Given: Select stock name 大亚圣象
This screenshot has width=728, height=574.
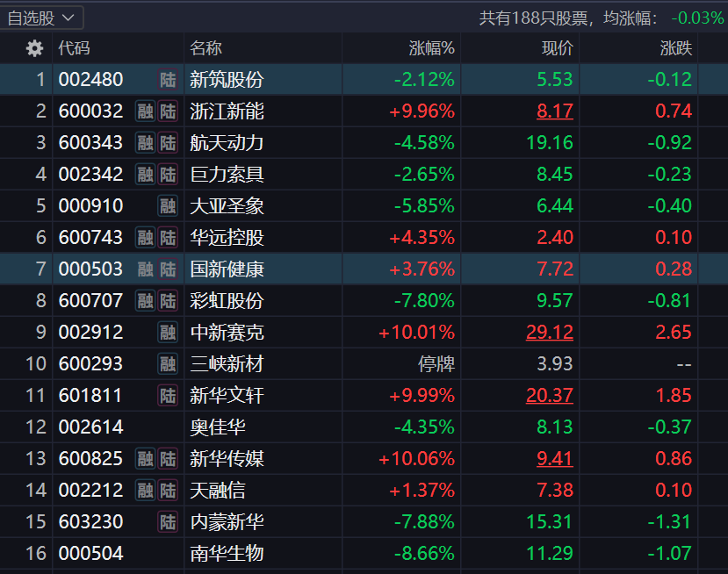Looking at the screenshot, I should [227, 206].
